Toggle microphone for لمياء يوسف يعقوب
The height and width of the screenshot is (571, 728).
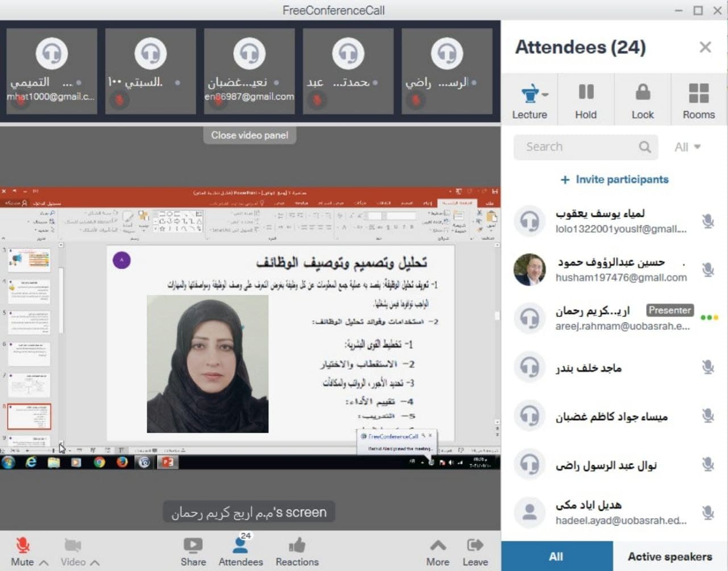pos(708,221)
